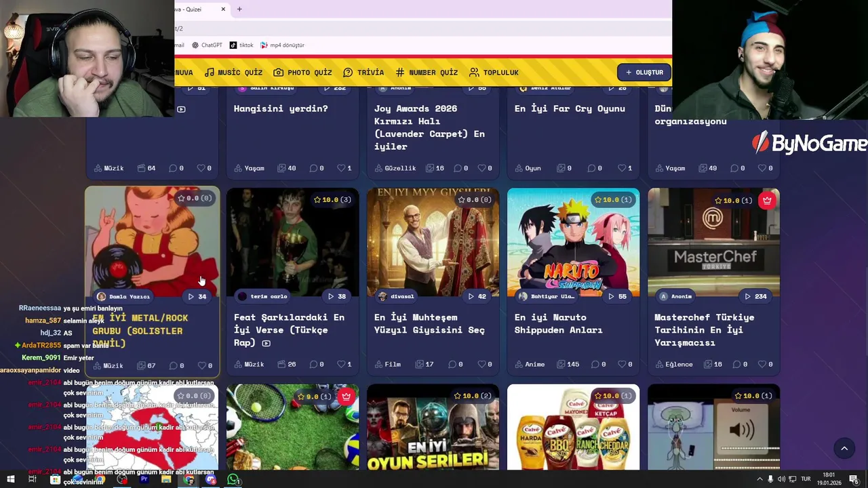Click the 'Oyun' category tag

528,168
